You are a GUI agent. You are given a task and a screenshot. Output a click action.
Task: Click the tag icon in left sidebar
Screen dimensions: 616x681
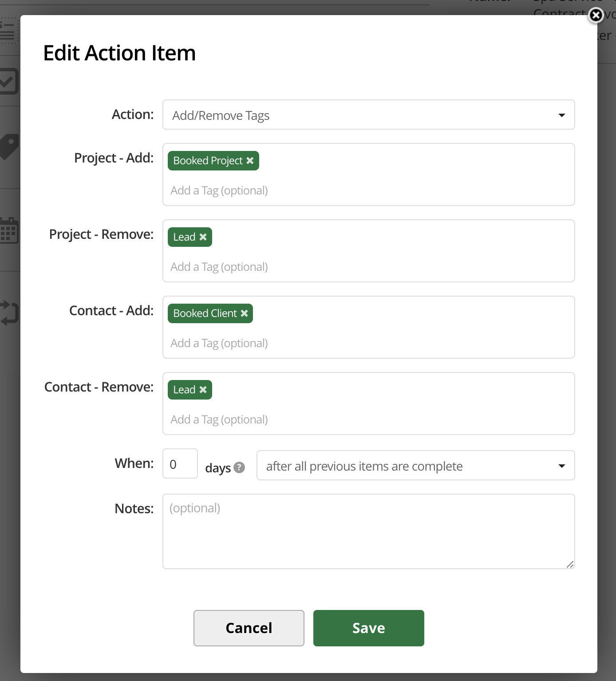(x=9, y=146)
